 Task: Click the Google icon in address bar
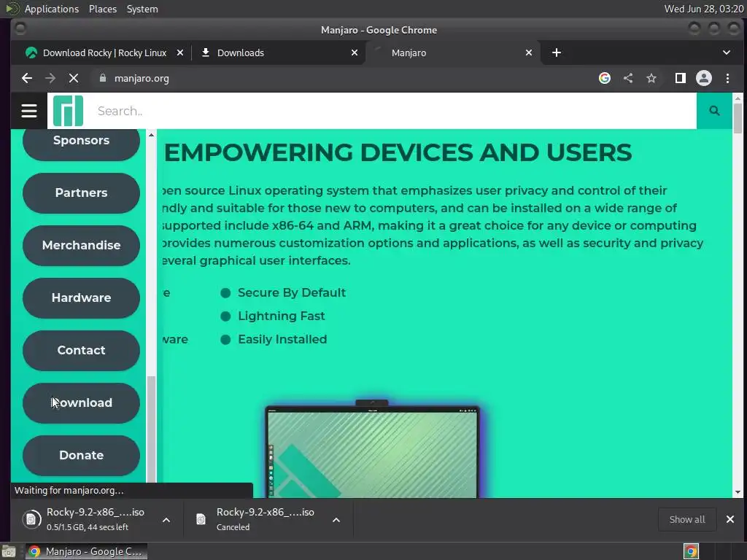pos(605,78)
